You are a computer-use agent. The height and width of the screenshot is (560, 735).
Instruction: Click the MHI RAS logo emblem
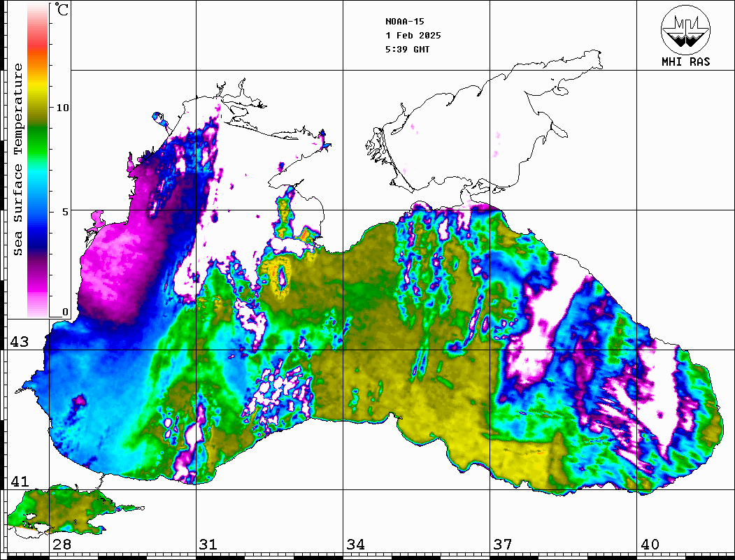coord(685,29)
